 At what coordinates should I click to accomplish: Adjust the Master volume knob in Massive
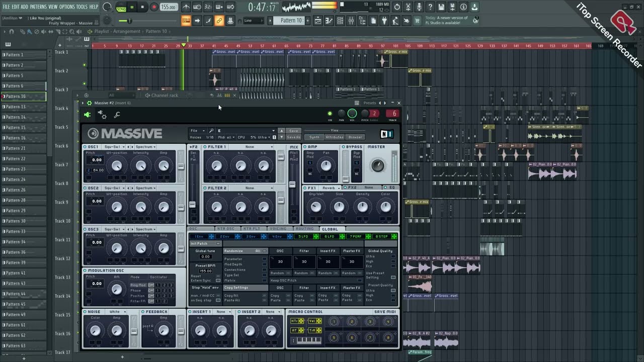(x=377, y=165)
